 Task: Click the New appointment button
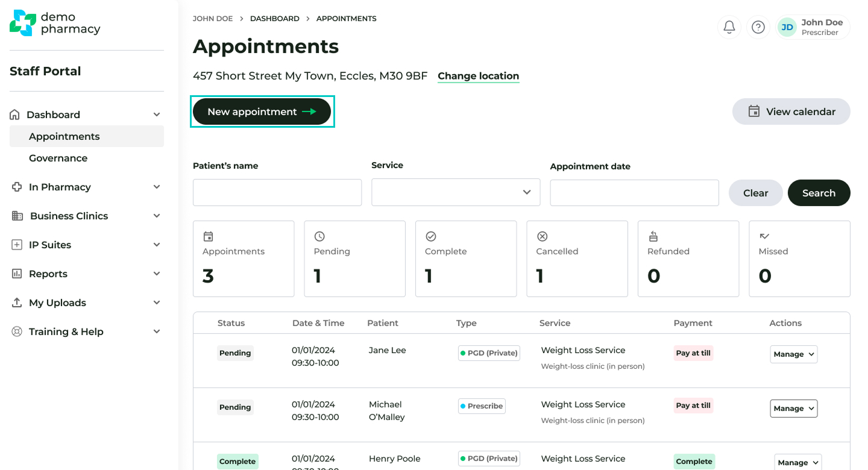pyautogui.click(x=262, y=111)
